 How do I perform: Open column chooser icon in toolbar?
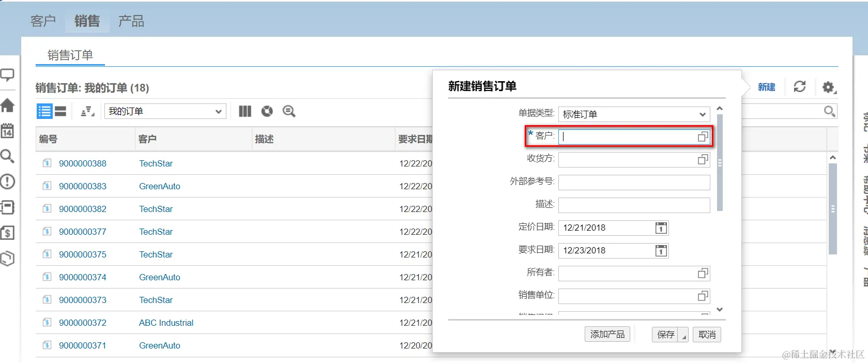(245, 111)
